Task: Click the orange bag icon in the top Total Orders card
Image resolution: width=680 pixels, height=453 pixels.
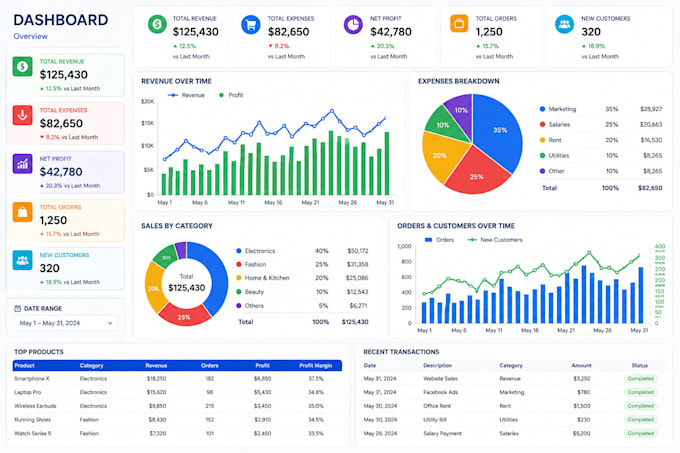Action: [459, 24]
